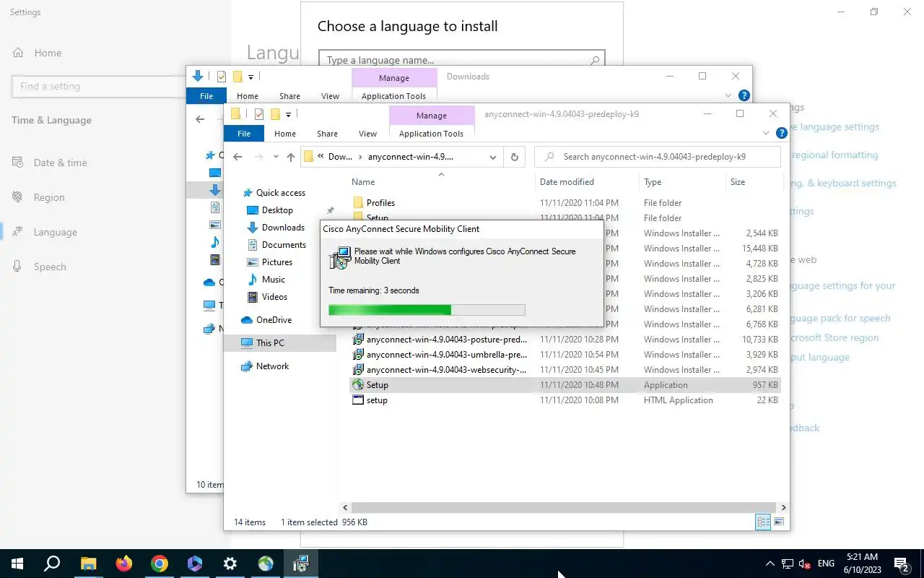
Task: Open Speech settings
Action: pos(50,267)
